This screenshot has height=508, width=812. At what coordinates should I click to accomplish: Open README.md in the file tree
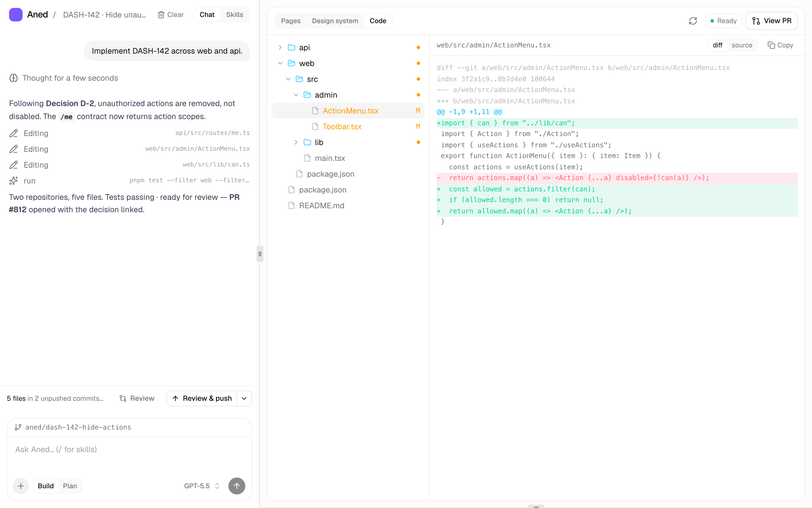click(348, 205)
